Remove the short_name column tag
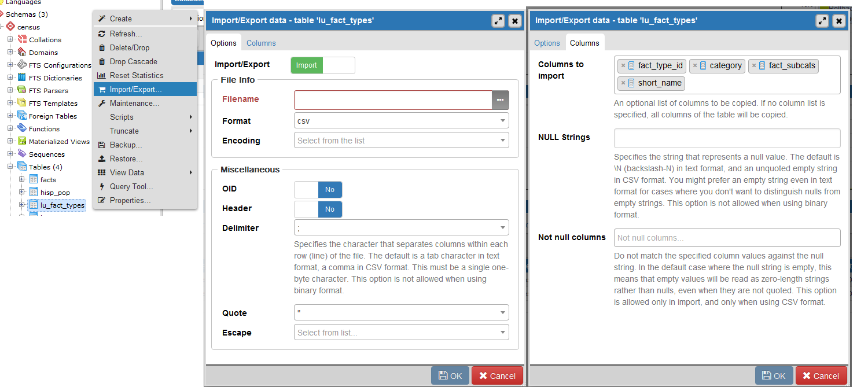This screenshot has height=387, width=868. click(623, 83)
